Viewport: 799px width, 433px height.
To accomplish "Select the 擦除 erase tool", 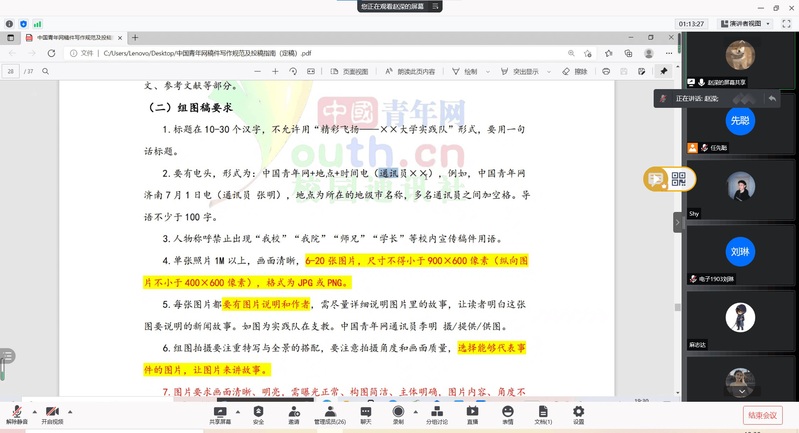I will tap(575, 71).
